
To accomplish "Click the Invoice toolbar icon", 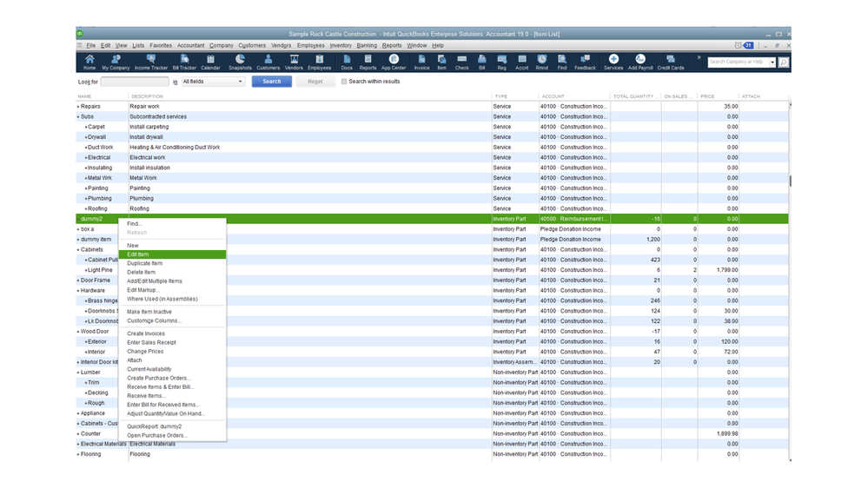I will pyautogui.click(x=421, y=62).
